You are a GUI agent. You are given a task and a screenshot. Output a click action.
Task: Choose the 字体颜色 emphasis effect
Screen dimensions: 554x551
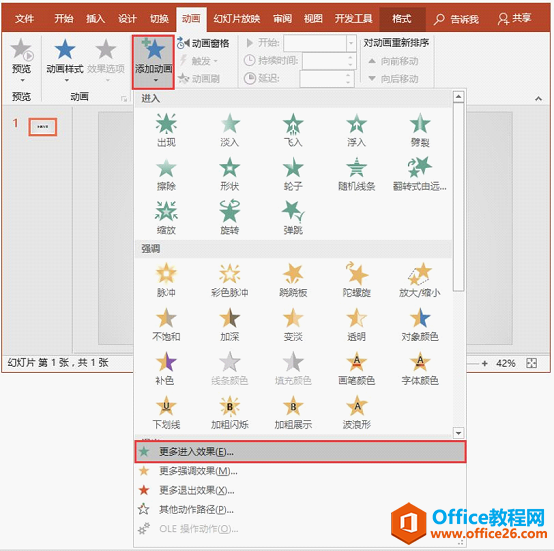[420, 368]
